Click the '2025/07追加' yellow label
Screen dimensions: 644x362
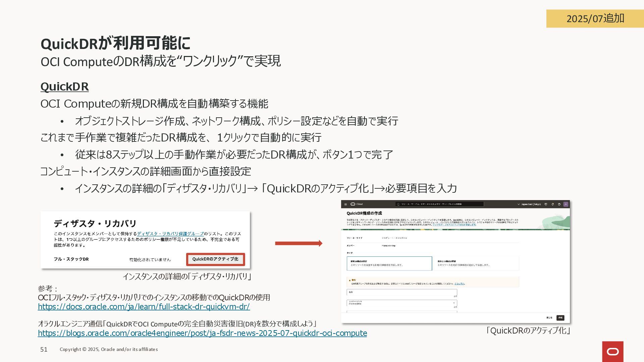pos(595,18)
